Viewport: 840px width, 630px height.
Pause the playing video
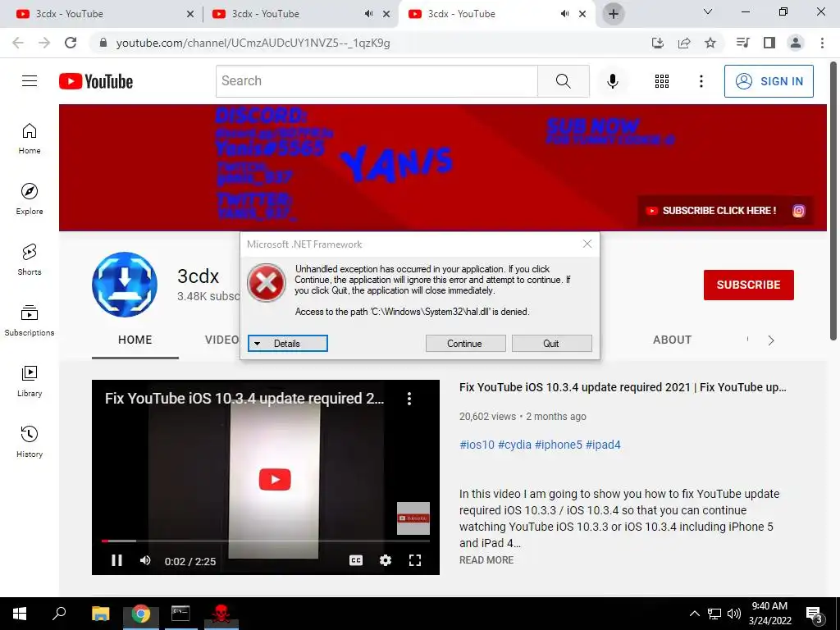click(116, 560)
